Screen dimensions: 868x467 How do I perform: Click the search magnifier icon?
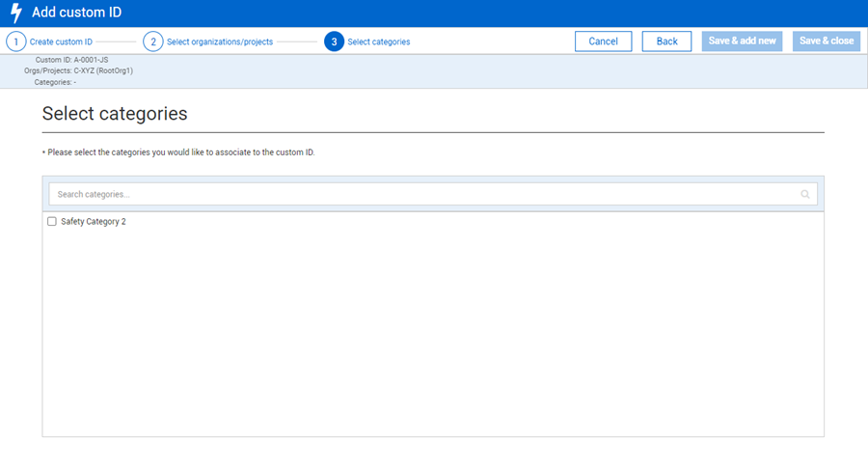coord(805,195)
